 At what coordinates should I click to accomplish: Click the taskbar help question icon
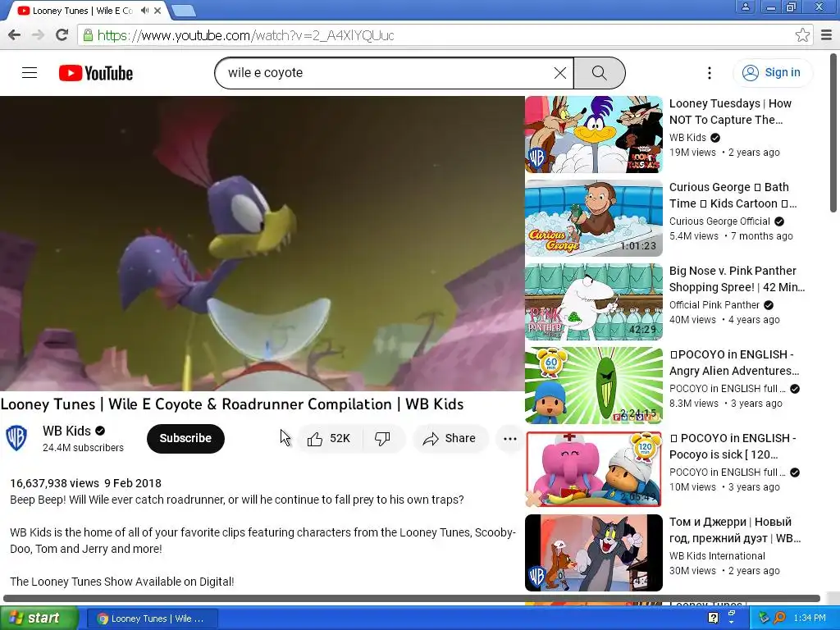(713, 618)
